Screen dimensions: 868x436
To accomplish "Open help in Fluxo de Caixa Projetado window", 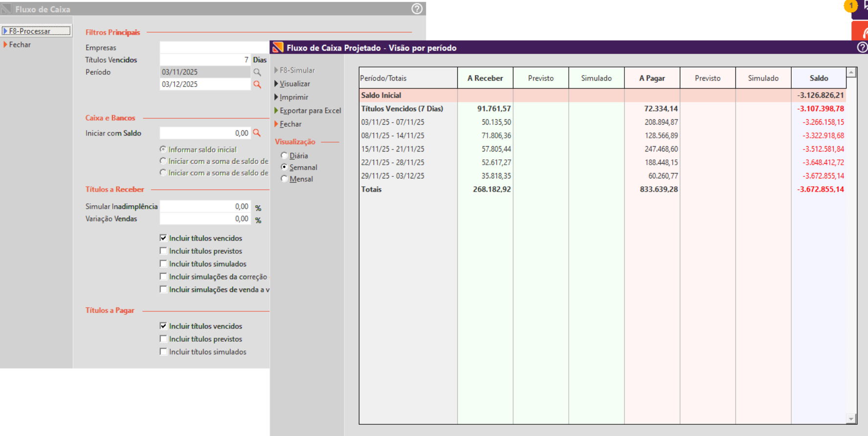I will (x=863, y=47).
